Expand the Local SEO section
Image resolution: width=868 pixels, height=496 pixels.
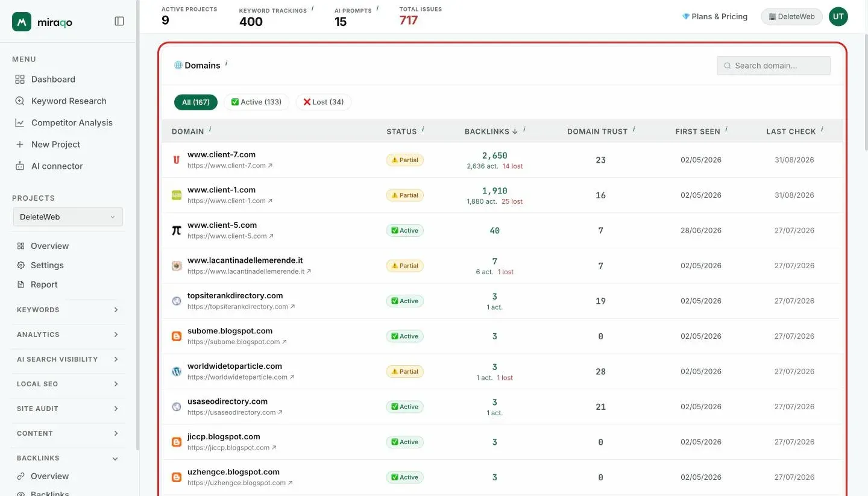[68, 384]
